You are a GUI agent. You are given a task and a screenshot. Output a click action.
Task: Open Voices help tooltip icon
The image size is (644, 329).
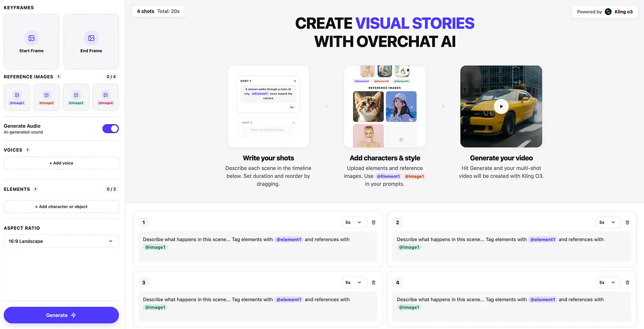[x=27, y=150]
